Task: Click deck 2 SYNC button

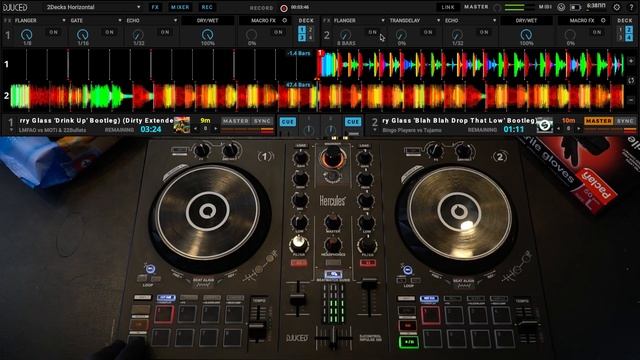Action: [x=626, y=121]
